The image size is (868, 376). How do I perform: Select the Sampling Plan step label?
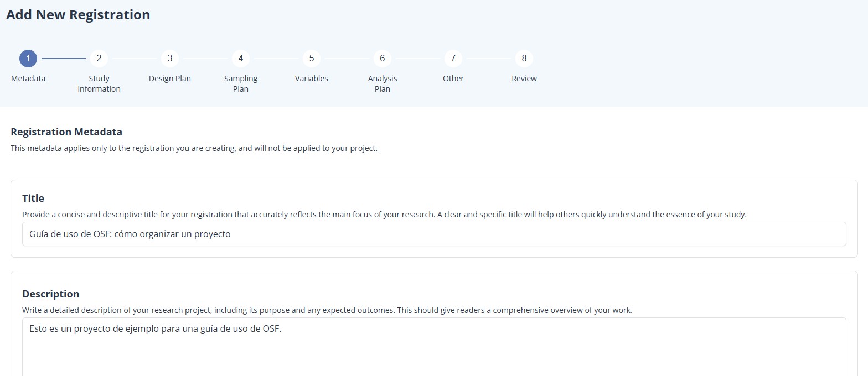241,83
